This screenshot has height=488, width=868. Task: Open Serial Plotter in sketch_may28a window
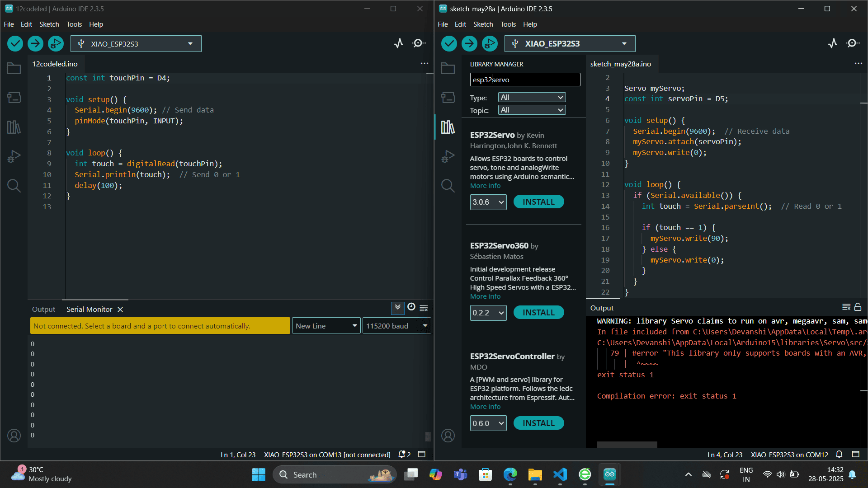832,43
